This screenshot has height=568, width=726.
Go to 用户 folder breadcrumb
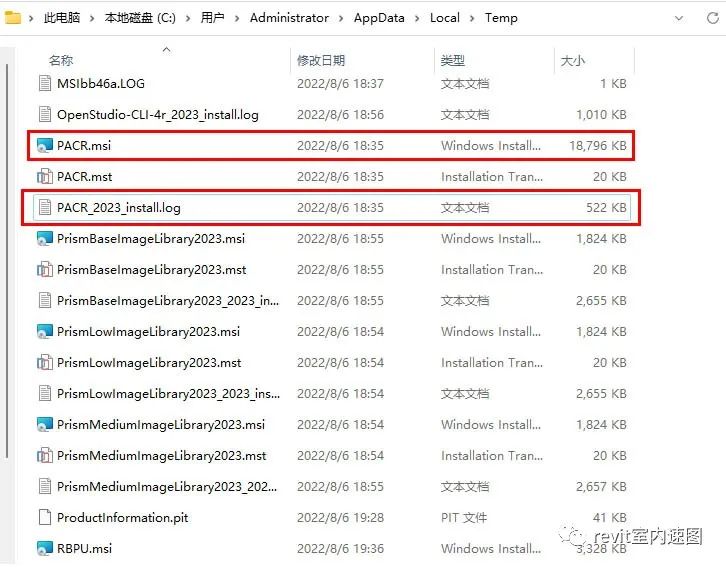[x=213, y=18]
